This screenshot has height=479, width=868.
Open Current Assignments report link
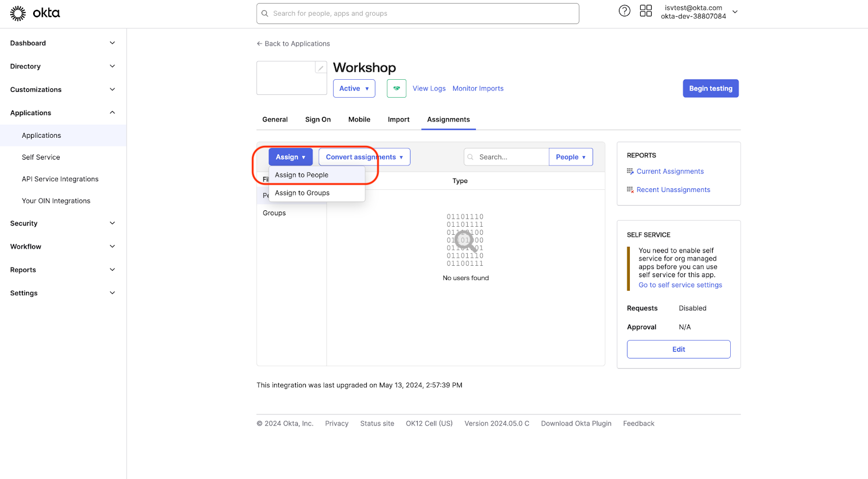pyautogui.click(x=670, y=171)
